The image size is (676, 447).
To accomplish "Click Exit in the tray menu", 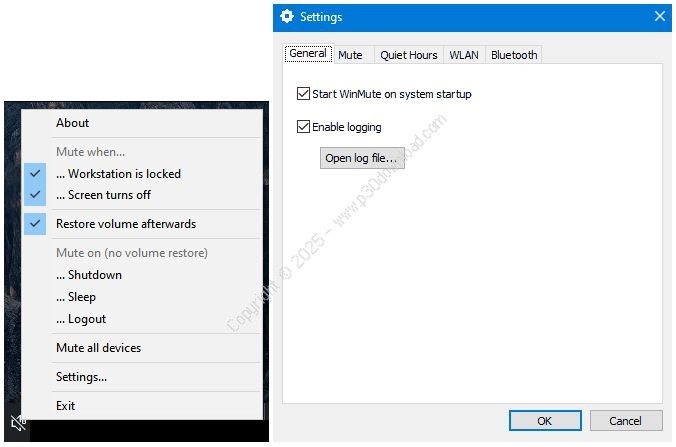I will click(65, 406).
